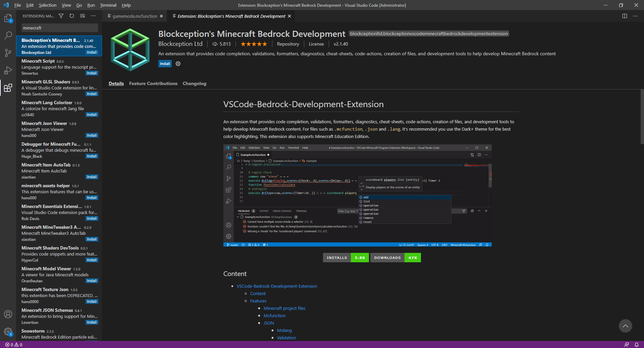
Task: Open the Run menu
Action: [x=91, y=5]
